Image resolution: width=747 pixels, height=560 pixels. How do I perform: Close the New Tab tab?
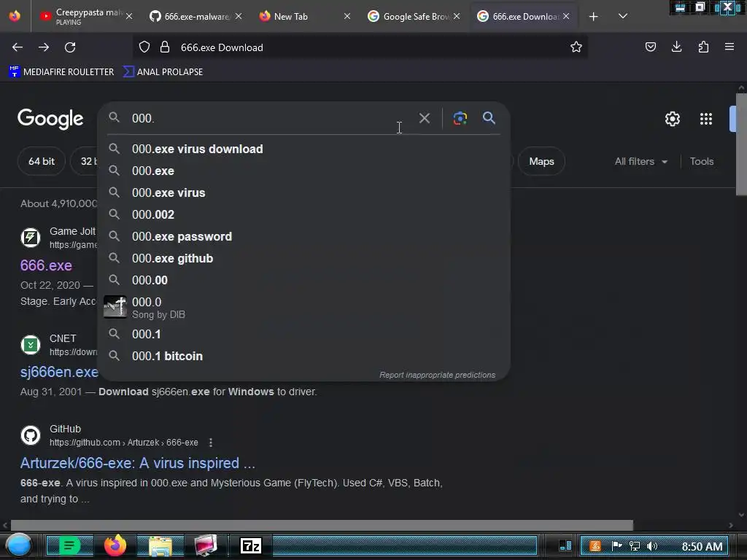[x=347, y=16]
